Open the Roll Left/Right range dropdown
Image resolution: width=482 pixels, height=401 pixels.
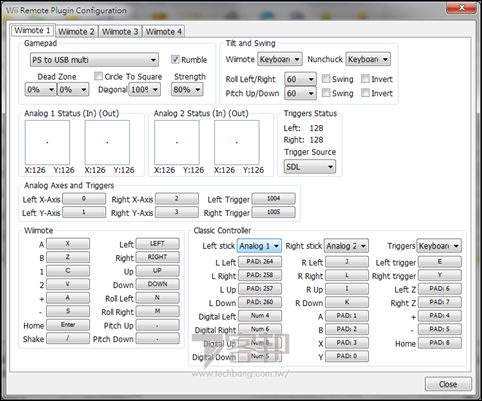click(300, 79)
